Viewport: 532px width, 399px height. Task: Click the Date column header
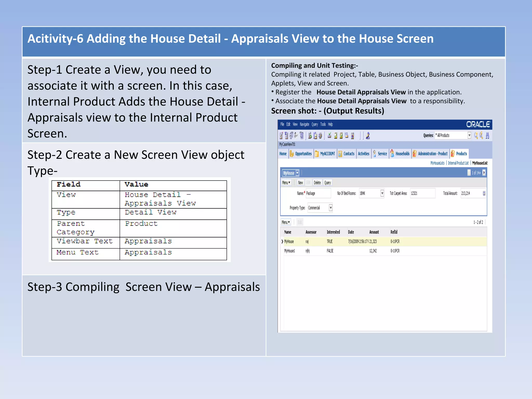(351, 232)
